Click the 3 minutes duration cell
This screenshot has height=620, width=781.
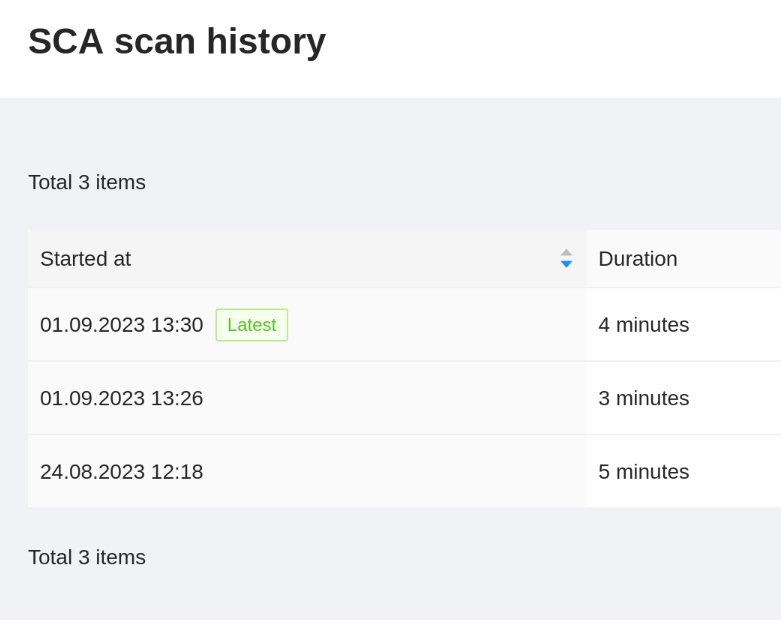pyautogui.click(x=643, y=398)
